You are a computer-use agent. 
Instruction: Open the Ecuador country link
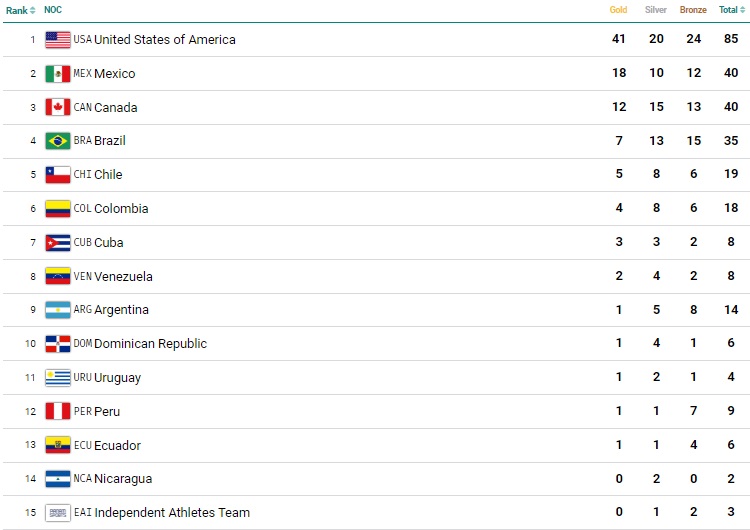coord(117,446)
